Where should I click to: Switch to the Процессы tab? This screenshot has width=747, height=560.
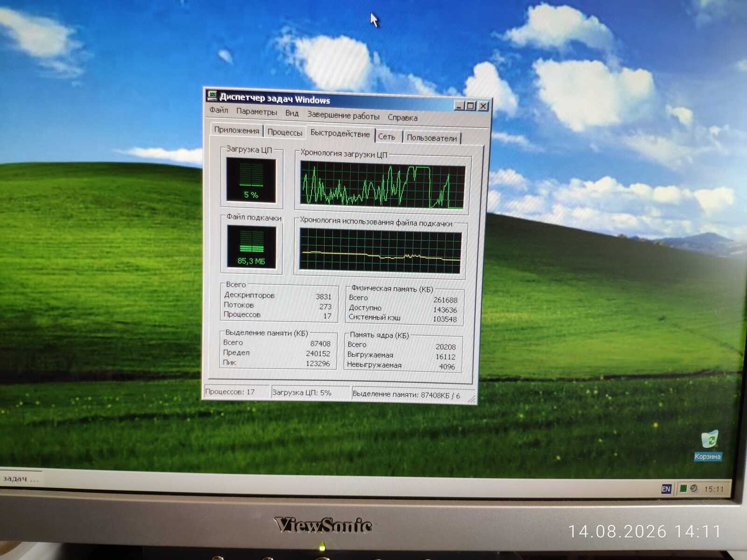point(285,132)
